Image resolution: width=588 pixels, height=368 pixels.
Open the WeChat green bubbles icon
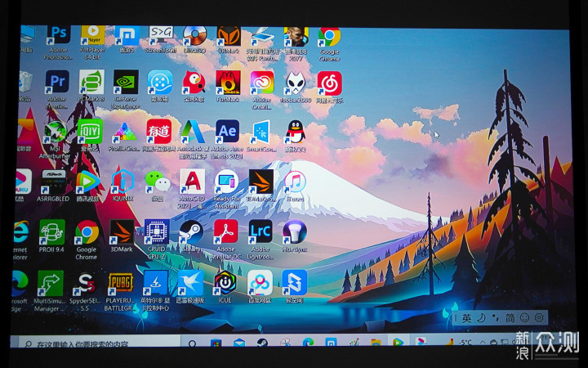click(x=158, y=182)
